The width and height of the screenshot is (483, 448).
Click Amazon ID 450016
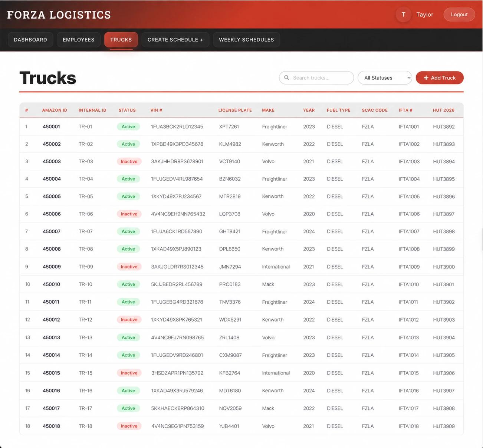pos(51,391)
